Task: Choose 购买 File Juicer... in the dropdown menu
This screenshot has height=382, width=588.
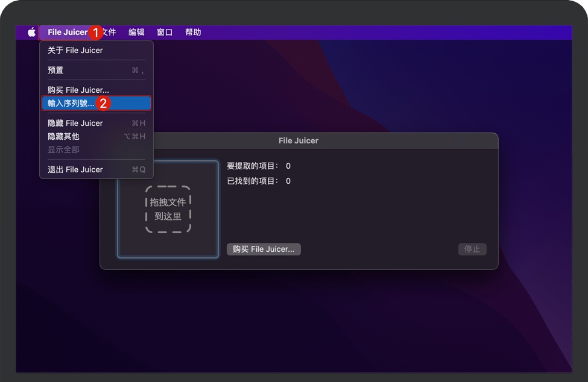Action: (x=96, y=90)
